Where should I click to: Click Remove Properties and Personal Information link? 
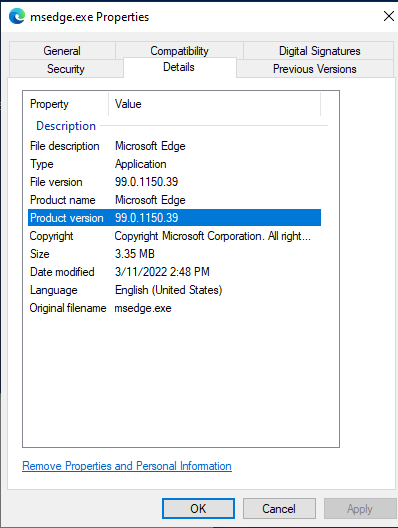tap(127, 466)
